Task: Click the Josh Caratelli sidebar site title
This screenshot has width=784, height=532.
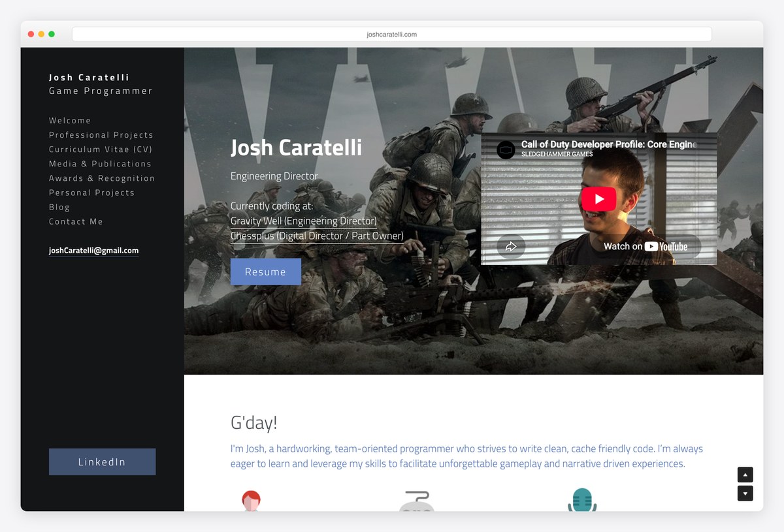Action: (x=90, y=77)
